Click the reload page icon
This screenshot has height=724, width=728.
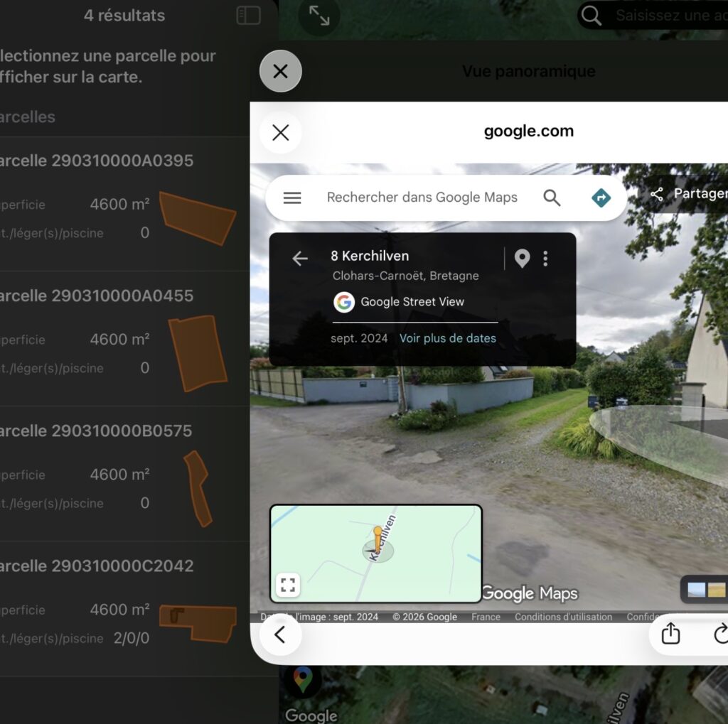click(721, 634)
